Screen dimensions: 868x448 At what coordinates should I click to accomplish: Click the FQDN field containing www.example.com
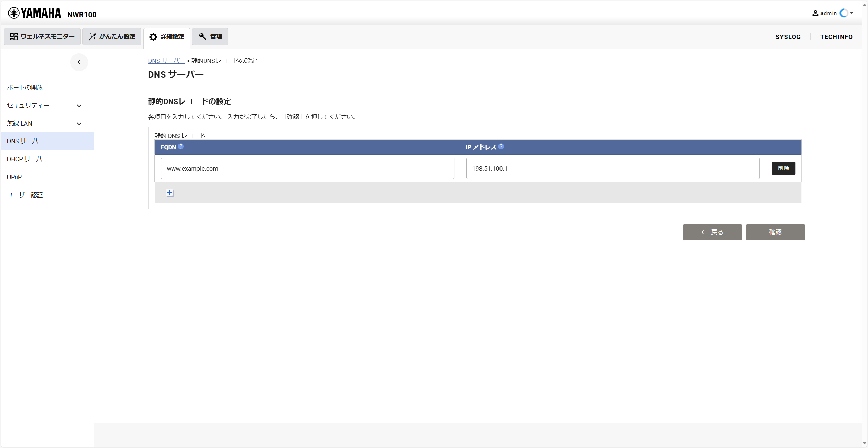click(307, 168)
